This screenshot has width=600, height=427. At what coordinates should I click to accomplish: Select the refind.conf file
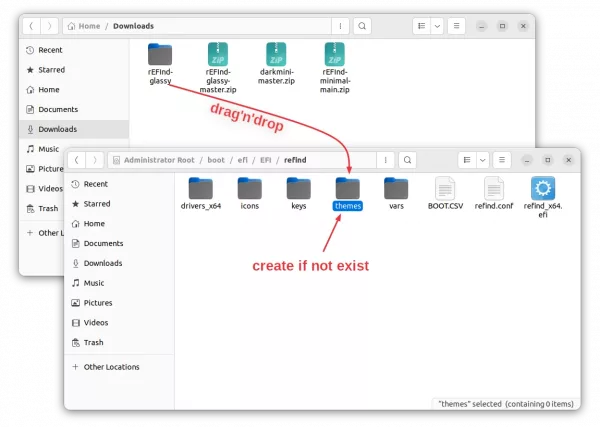click(494, 188)
